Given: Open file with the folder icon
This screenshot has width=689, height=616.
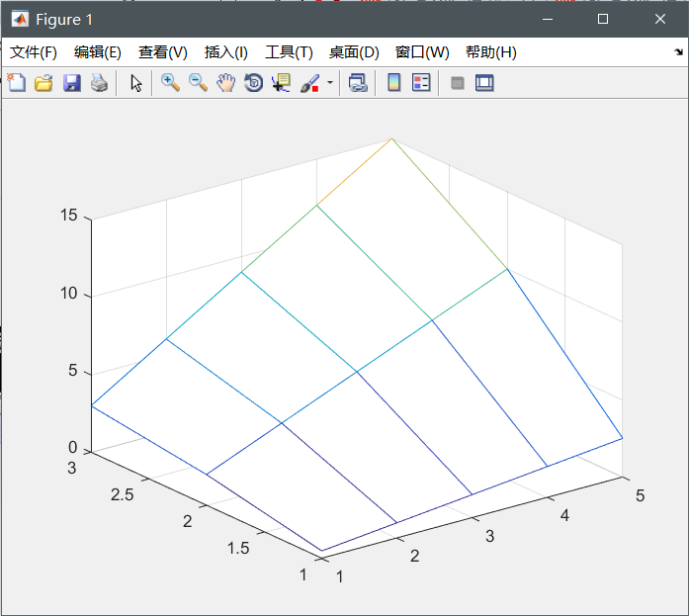Looking at the screenshot, I should click(43, 83).
